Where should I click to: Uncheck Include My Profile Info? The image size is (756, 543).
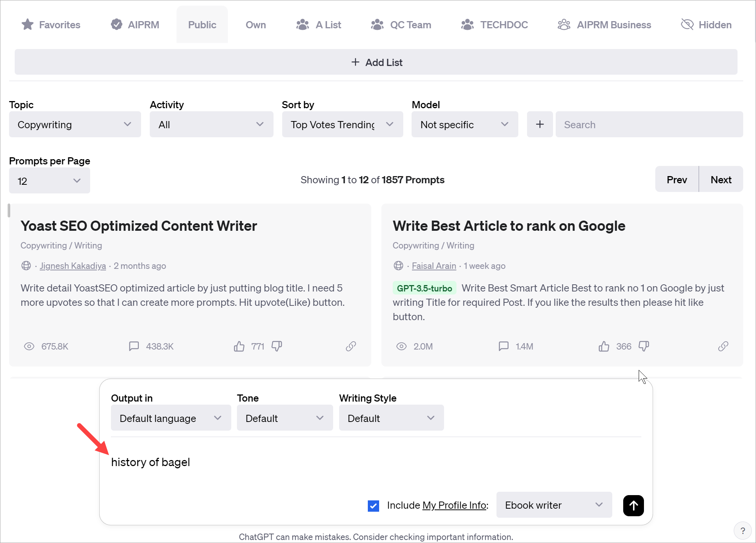[373, 506]
